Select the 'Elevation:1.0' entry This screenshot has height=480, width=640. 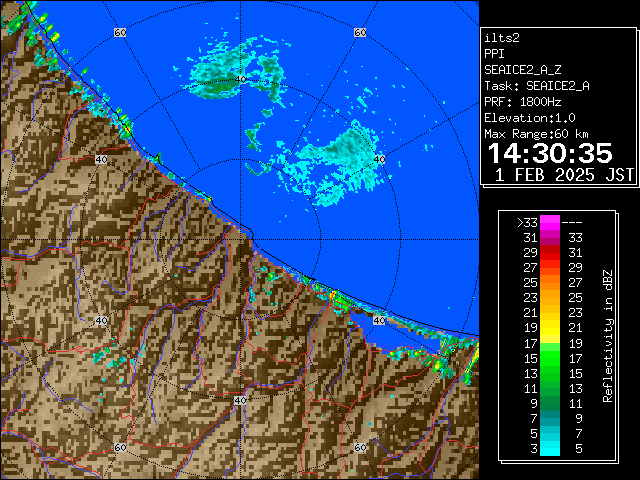pyautogui.click(x=530, y=118)
